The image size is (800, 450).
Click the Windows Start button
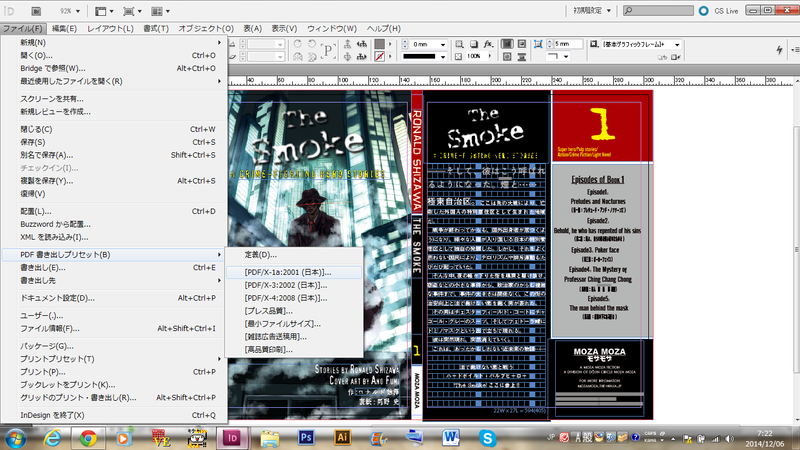(x=15, y=439)
